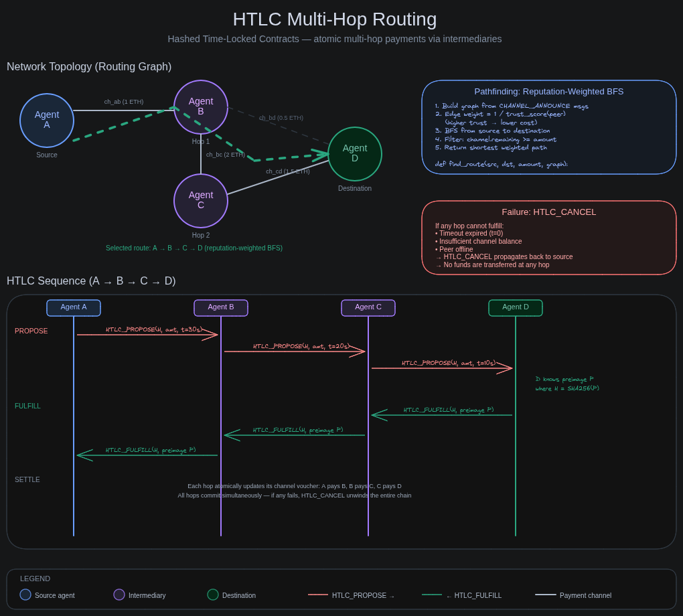Image resolution: width=683 pixels, height=616 pixels.
Task: Toggle the SETTLE phase label
Action: (x=27, y=479)
